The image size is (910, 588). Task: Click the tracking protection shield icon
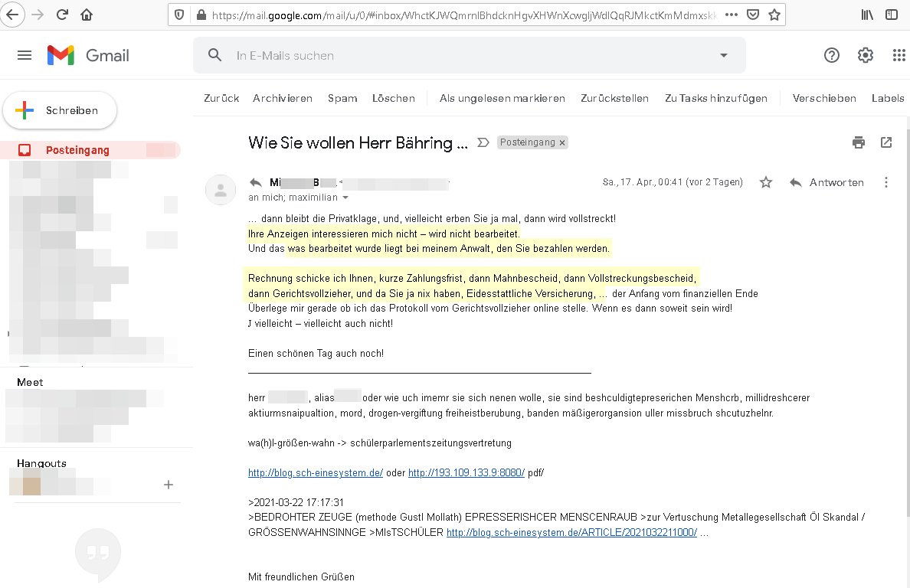click(179, 15)
